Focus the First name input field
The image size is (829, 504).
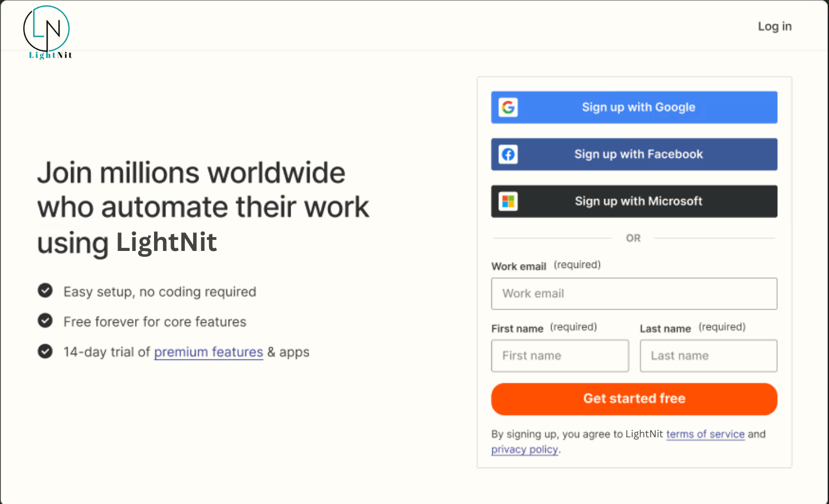click(560, 356)
